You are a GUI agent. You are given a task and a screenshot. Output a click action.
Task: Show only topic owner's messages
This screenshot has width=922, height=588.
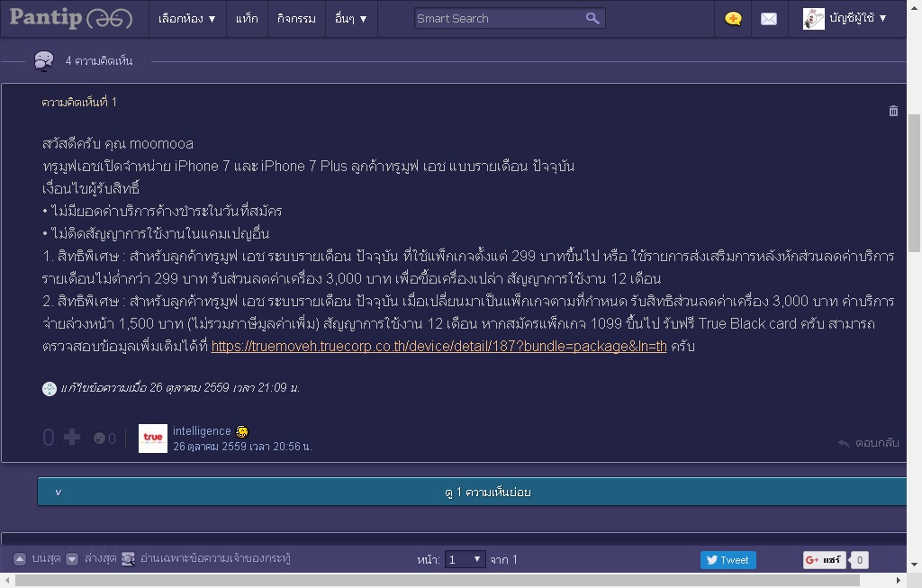(206, 558)
